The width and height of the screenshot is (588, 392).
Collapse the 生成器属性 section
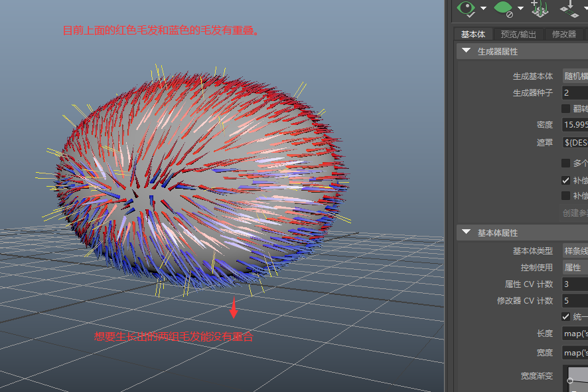point(466,50)
